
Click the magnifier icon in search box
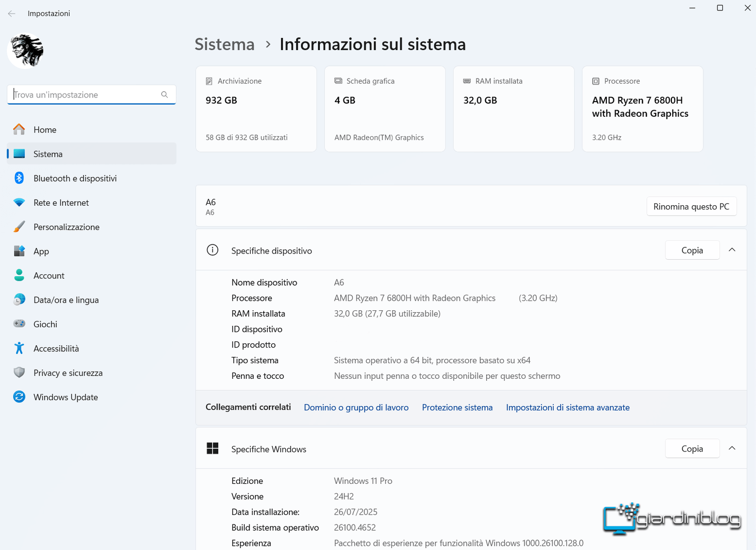pos(164,95)
